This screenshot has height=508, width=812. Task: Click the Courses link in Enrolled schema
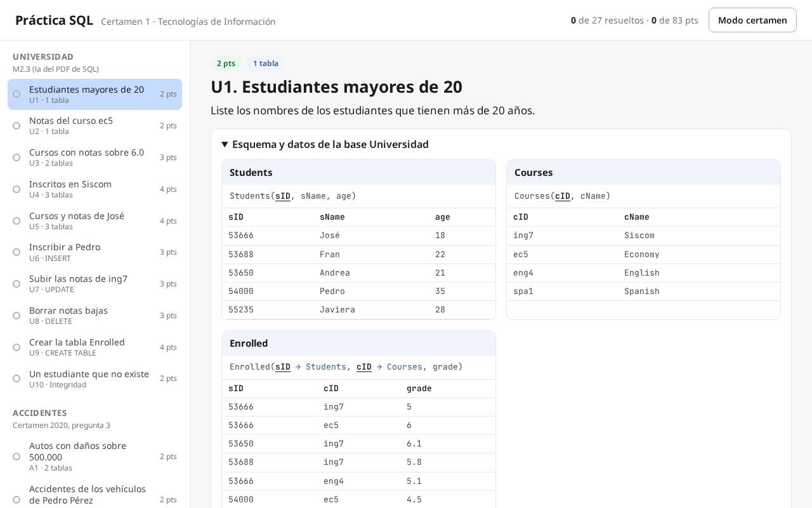coord(405,367)
